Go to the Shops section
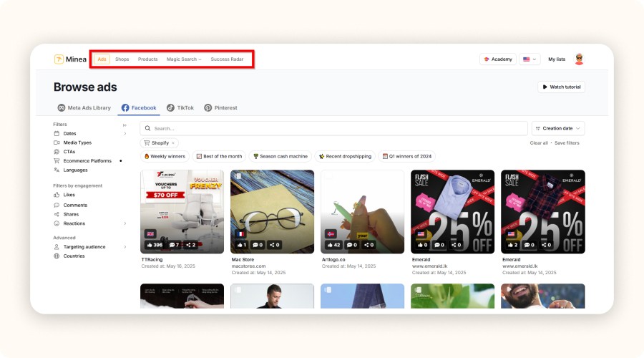 tap(122, 59)
